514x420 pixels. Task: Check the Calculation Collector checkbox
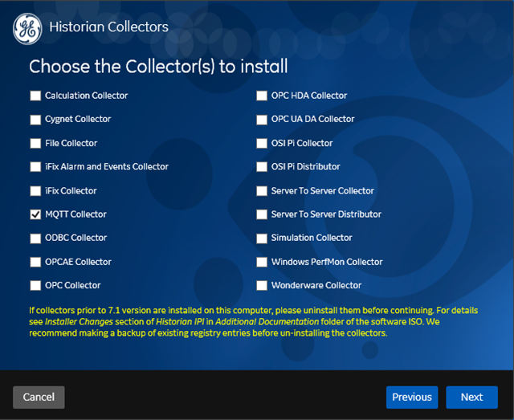tap(35, 96)
